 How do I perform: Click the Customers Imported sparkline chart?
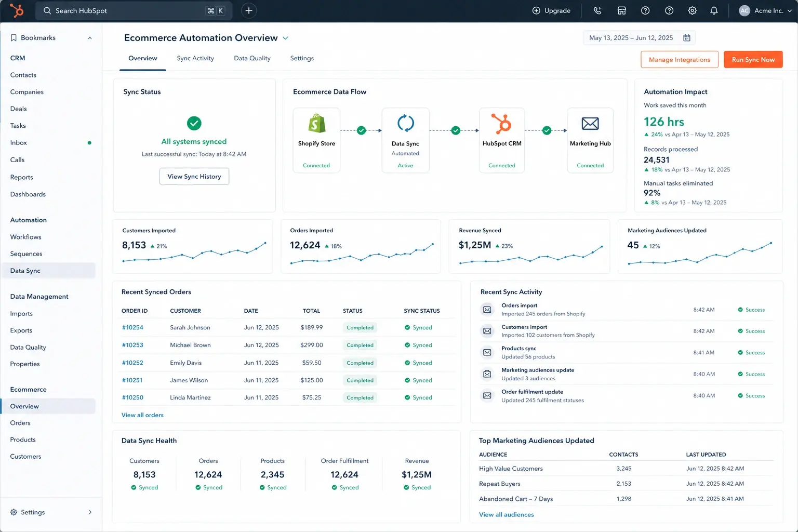click(x=194, y=252)
